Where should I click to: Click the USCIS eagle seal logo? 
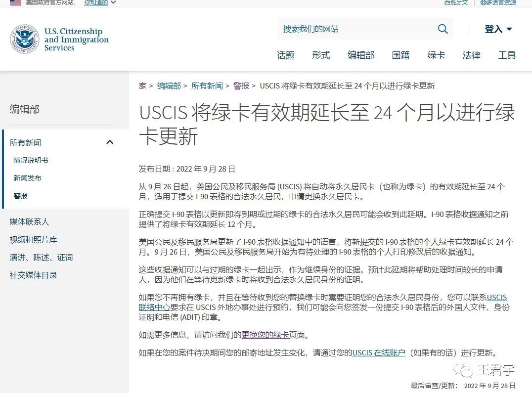tap(24, 39)
